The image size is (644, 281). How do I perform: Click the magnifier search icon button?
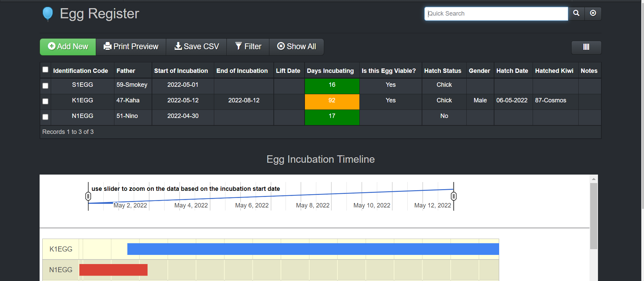[x=576, y=14]
